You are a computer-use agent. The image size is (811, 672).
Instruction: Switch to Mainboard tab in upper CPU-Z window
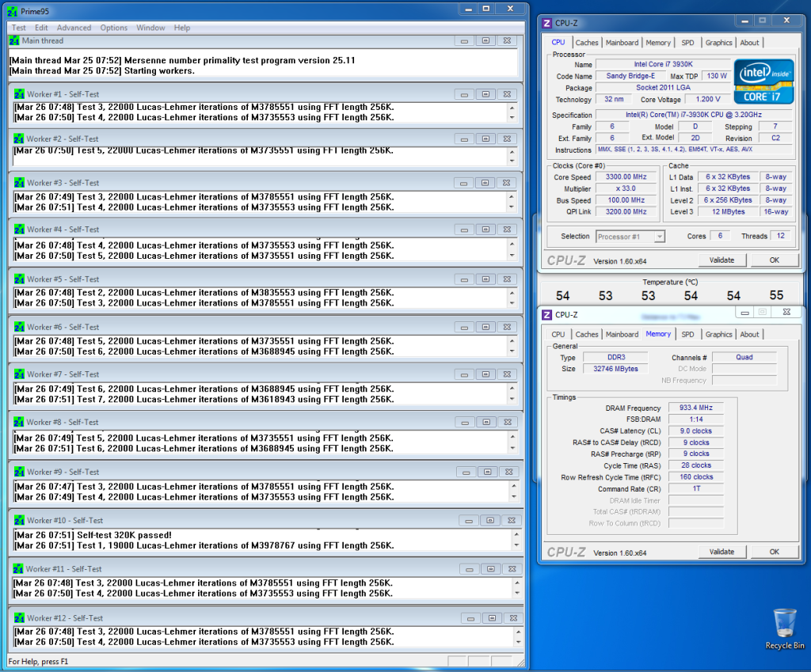tap(622, 43)
